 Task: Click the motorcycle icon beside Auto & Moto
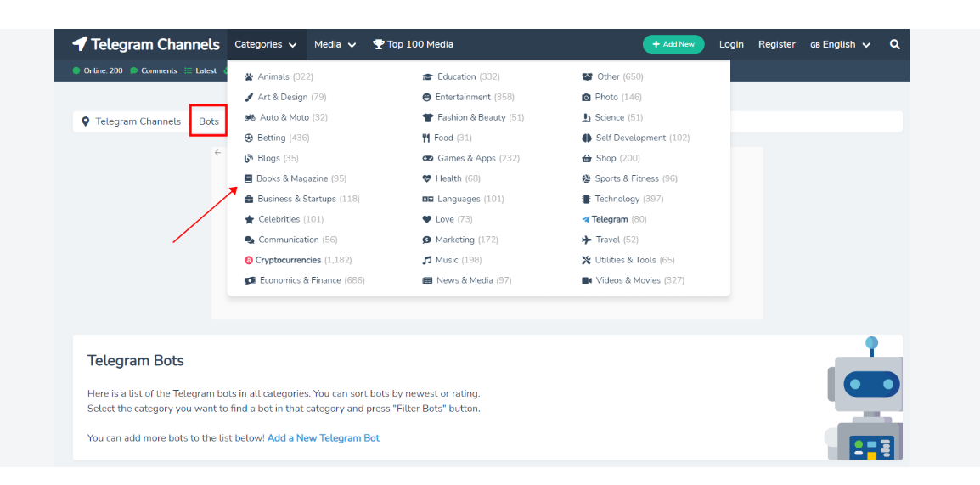(250, 117)
